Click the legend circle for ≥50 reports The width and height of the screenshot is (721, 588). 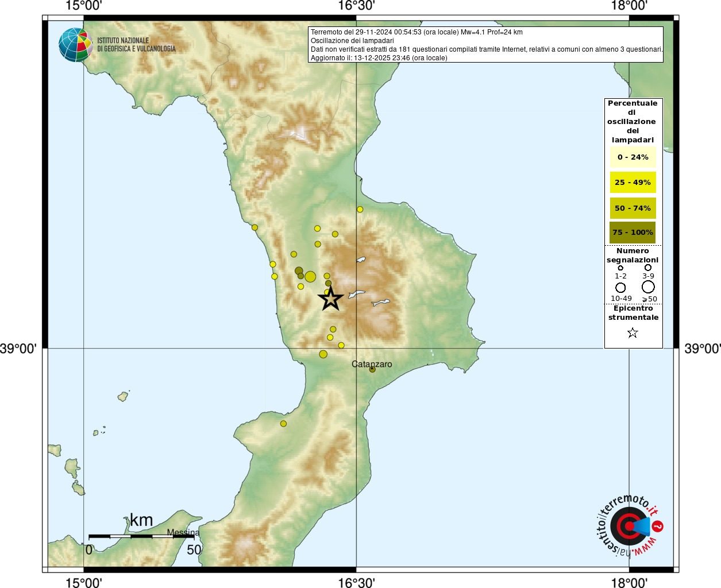648,287
